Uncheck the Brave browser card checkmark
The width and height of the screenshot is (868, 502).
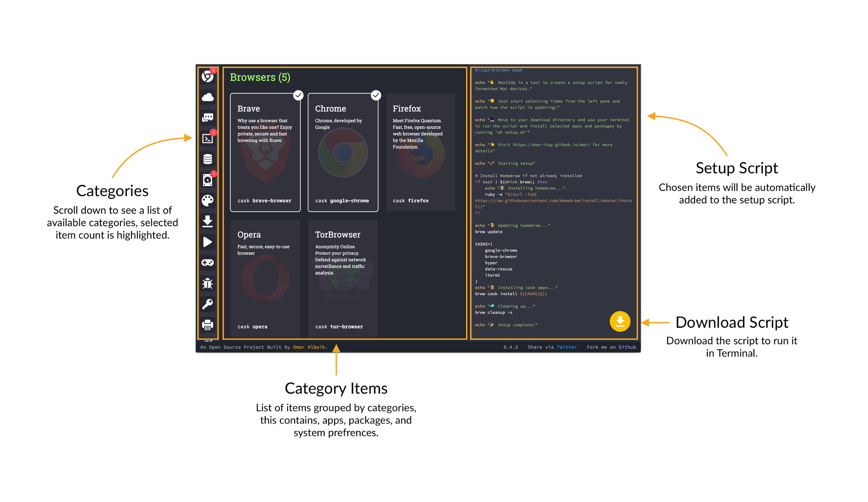298,95
